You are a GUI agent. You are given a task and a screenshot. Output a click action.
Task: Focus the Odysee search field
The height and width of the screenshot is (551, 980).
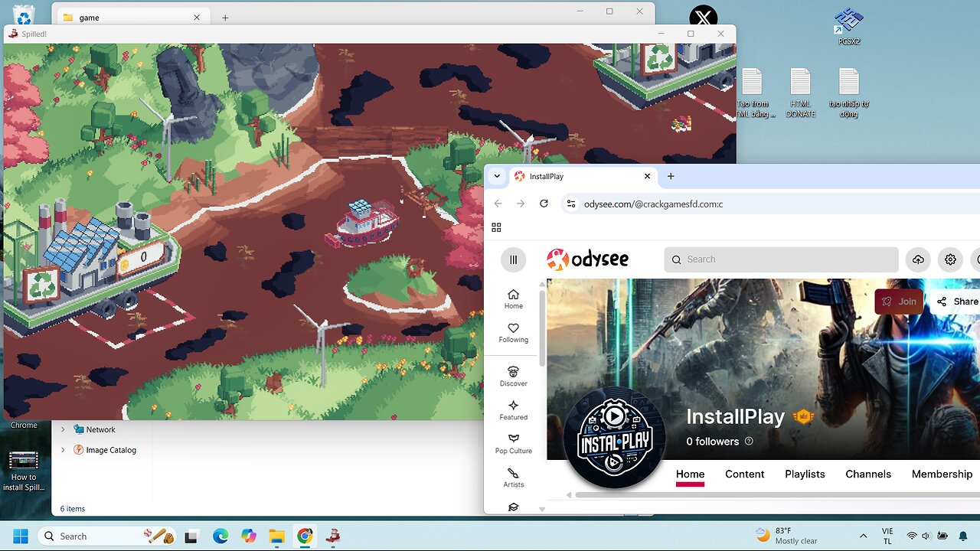point(781,259)
